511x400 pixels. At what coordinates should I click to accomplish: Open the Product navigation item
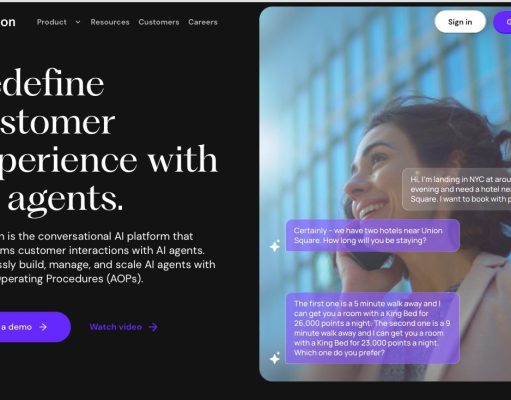52,22
